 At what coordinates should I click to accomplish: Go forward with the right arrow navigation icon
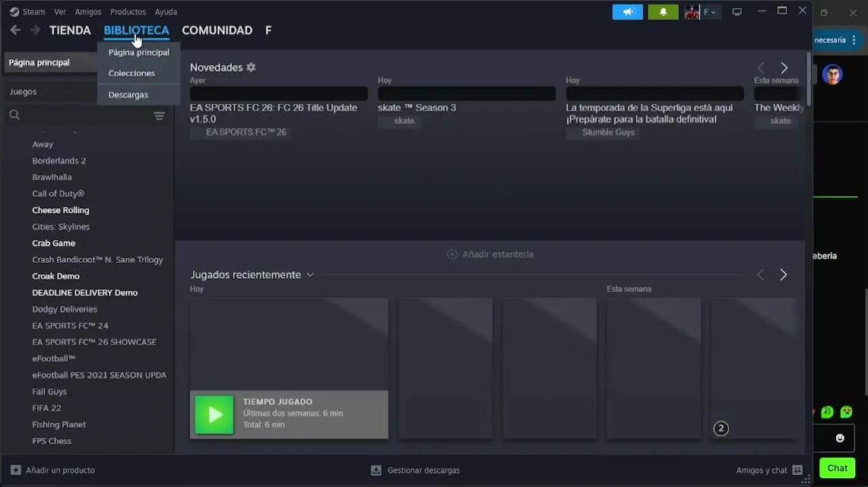(35, 30)
